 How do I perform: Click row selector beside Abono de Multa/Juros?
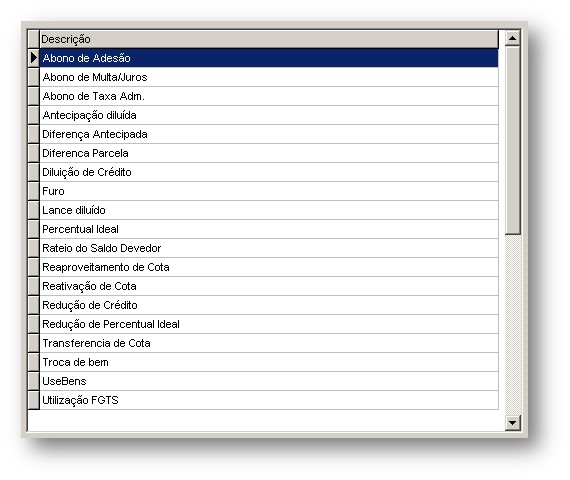33,77
